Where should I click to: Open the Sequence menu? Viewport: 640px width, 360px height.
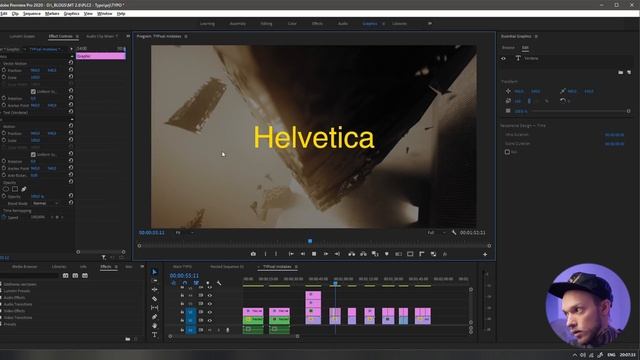[32, 13]
